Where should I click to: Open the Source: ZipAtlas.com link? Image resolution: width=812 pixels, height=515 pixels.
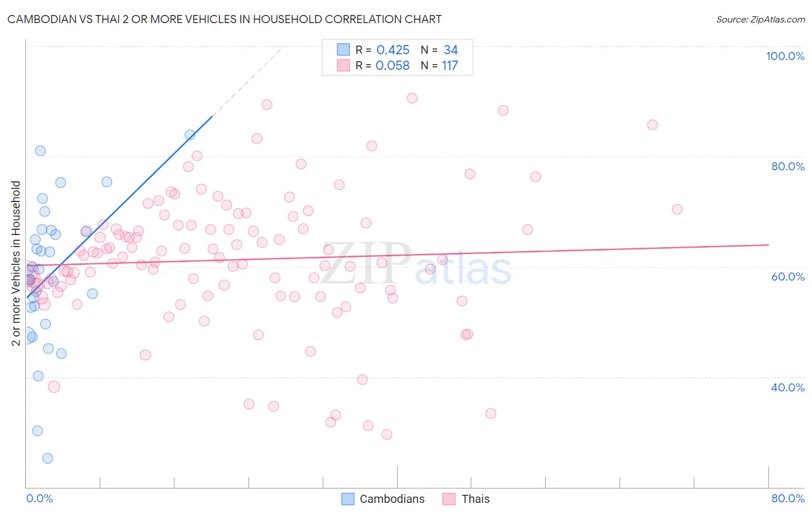pyautogui.click(x=761, y=19)
